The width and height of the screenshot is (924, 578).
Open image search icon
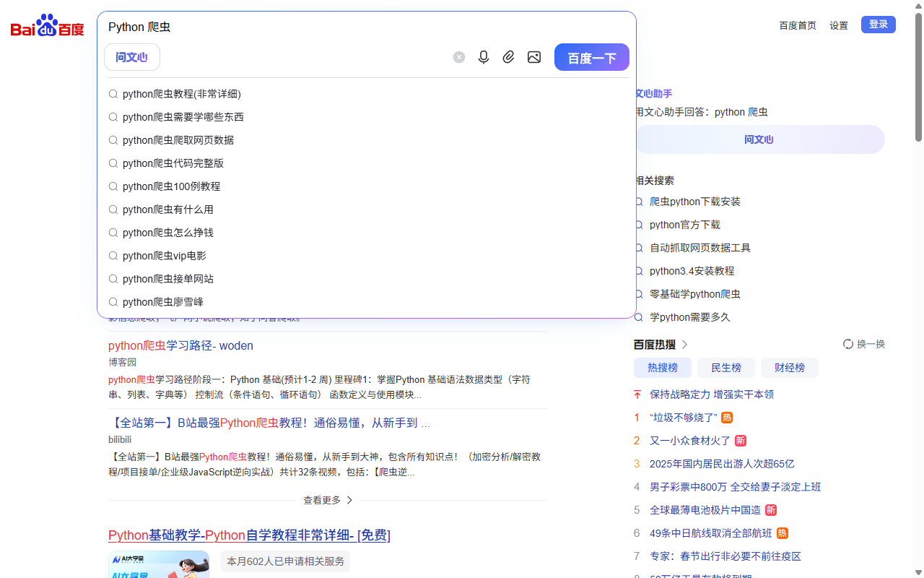point(534,57)
